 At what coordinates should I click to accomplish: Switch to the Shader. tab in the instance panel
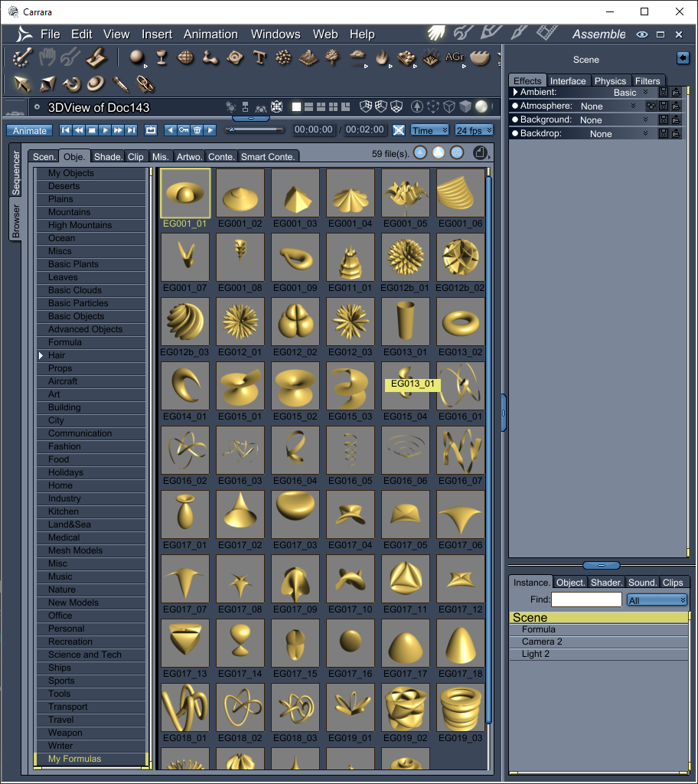pos(606,583)
